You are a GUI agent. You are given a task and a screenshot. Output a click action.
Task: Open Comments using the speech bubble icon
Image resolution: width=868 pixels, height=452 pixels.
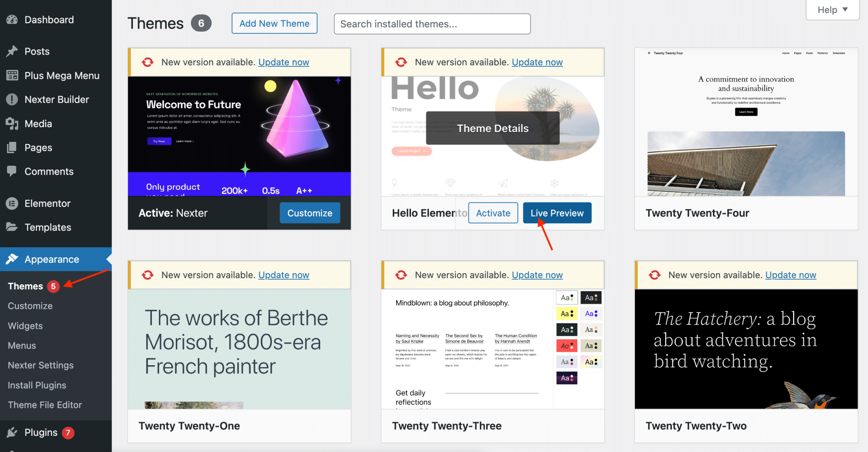pyautogui.click(x=12, y=171)
